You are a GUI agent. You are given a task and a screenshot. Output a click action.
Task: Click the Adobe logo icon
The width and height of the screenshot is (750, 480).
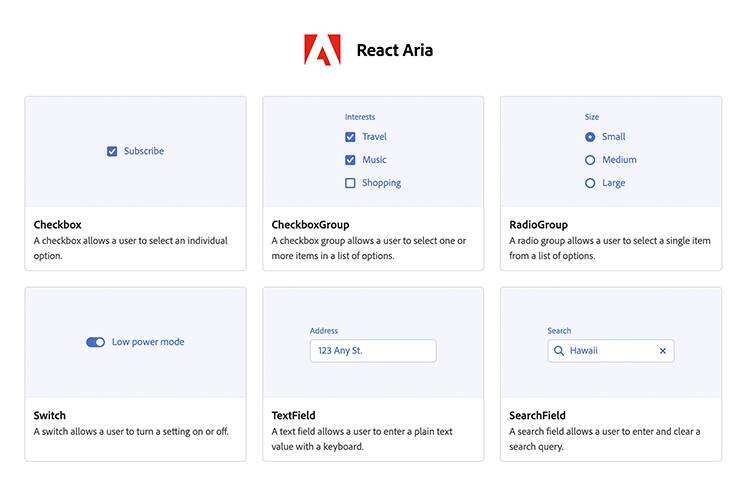tap(322, 50)
